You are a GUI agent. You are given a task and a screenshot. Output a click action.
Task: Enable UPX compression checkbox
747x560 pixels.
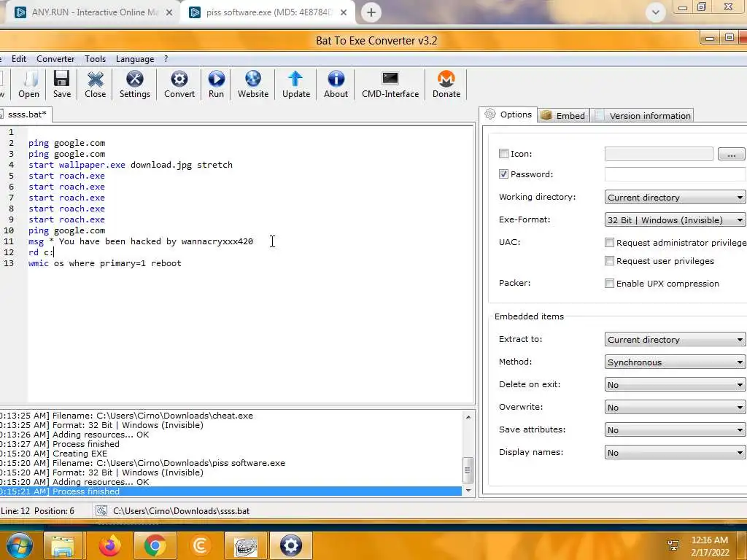[x=609, y=284]
